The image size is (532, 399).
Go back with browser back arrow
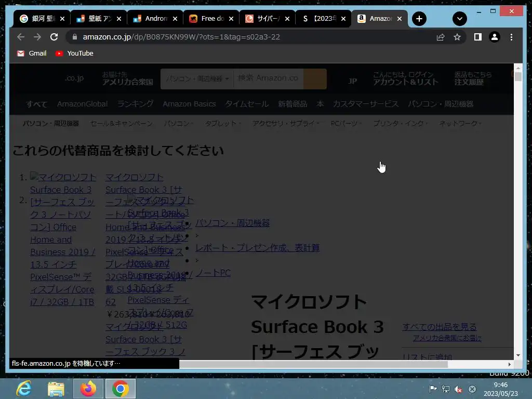pos(21,37)
